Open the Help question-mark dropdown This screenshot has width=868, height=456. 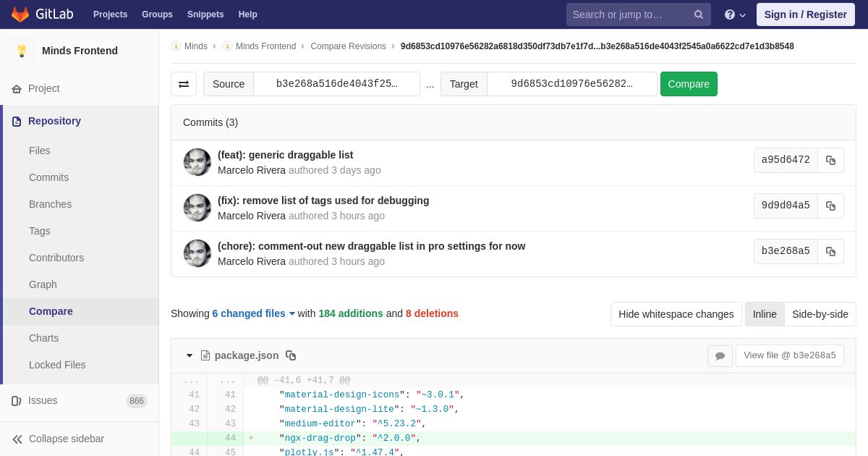click(x=735, y=14)
